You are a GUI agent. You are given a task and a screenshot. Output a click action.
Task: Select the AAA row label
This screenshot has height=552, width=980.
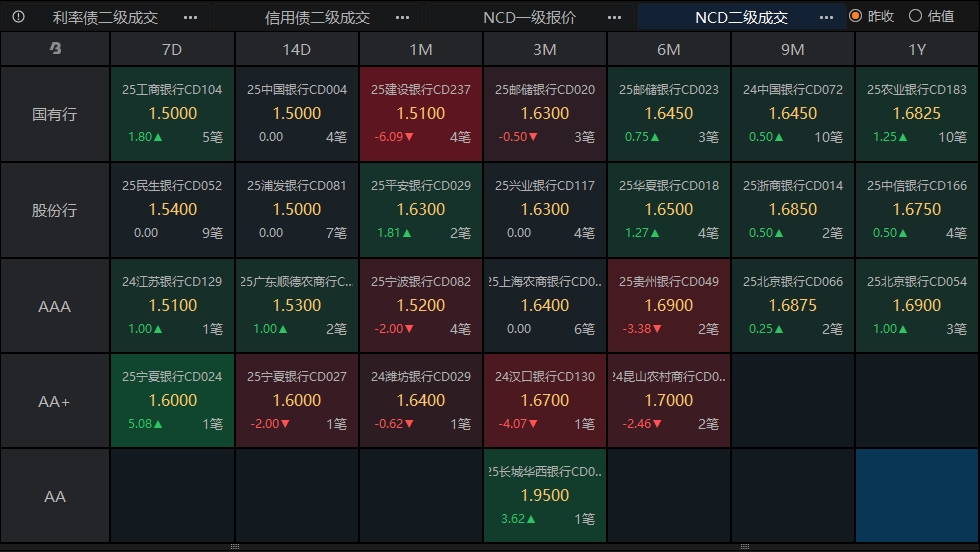(x=55, y=306)
